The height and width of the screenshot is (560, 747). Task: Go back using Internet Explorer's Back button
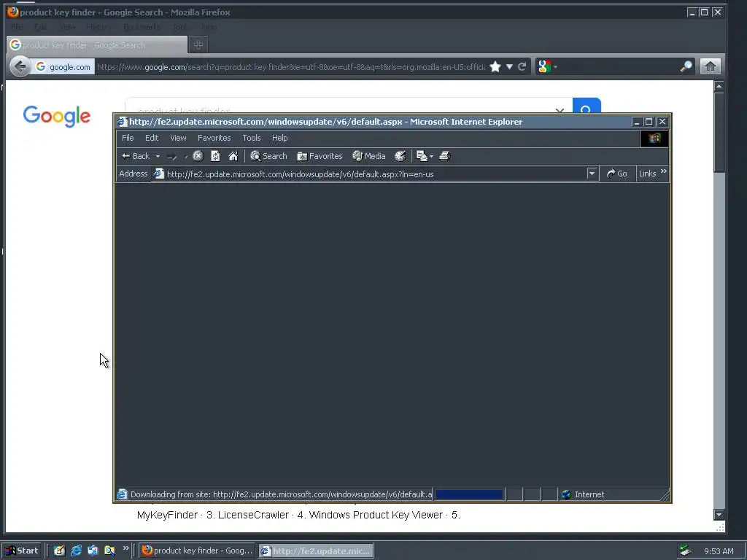135,156
